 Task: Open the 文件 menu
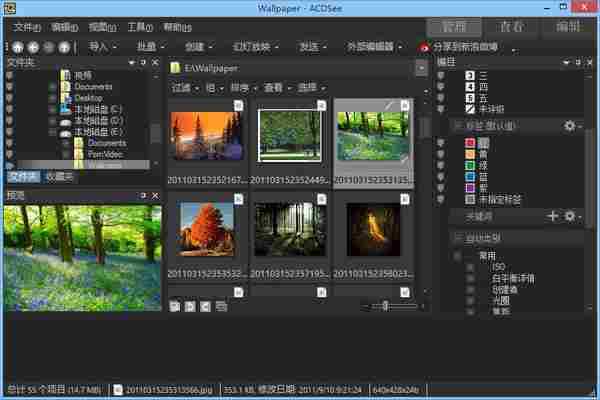pos(26,27)
